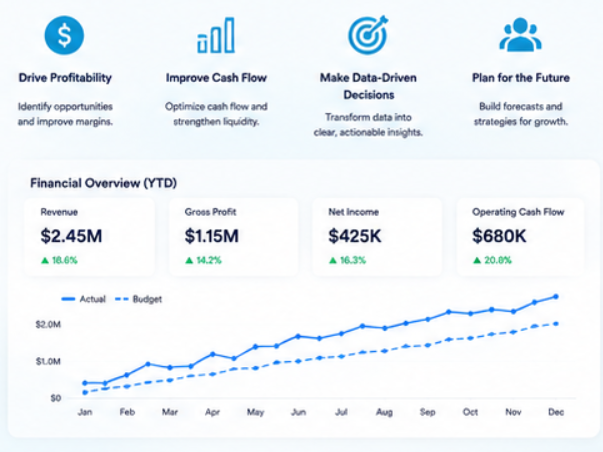Click 'Transform data into clear, actionable insights' text

(368, 125)
